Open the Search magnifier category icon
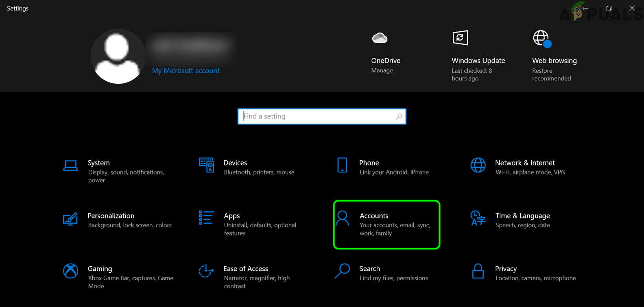 [x=342, y=271]
